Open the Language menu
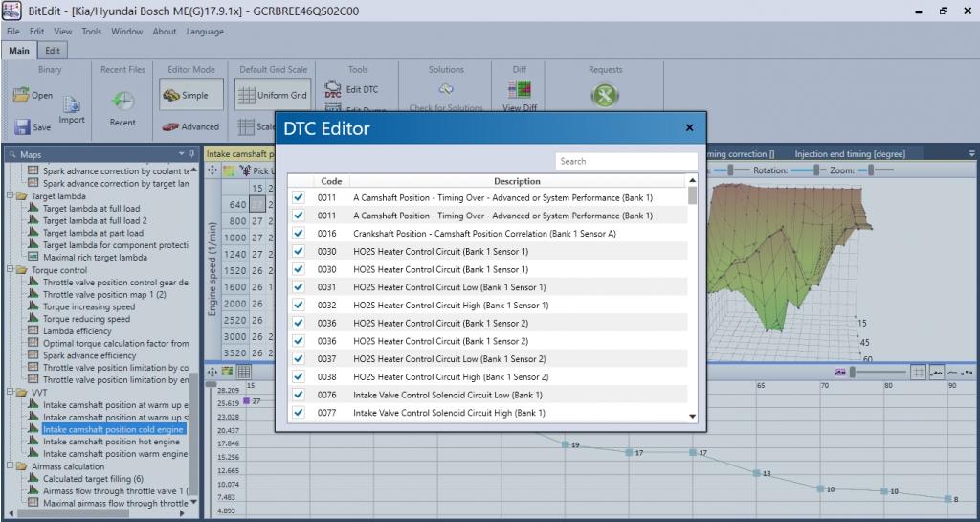The width and height of the screenshot is (980, 522). [x=205, y=32]
